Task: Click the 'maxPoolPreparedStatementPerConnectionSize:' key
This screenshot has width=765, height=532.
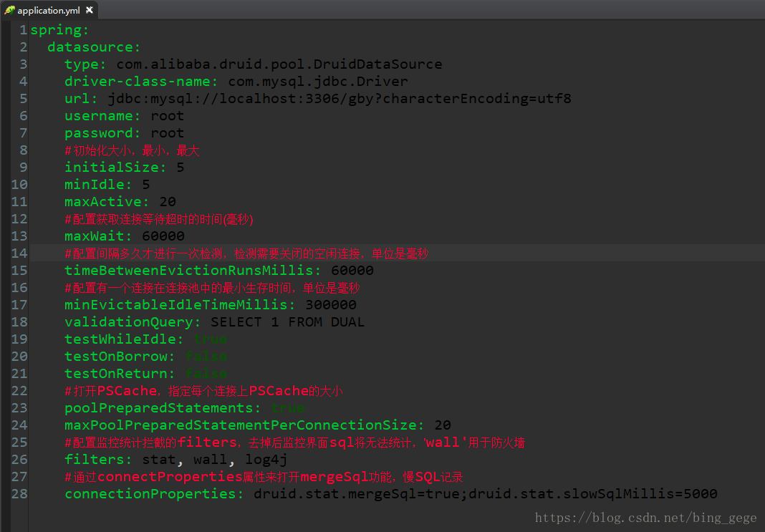Action: [244, 425]
